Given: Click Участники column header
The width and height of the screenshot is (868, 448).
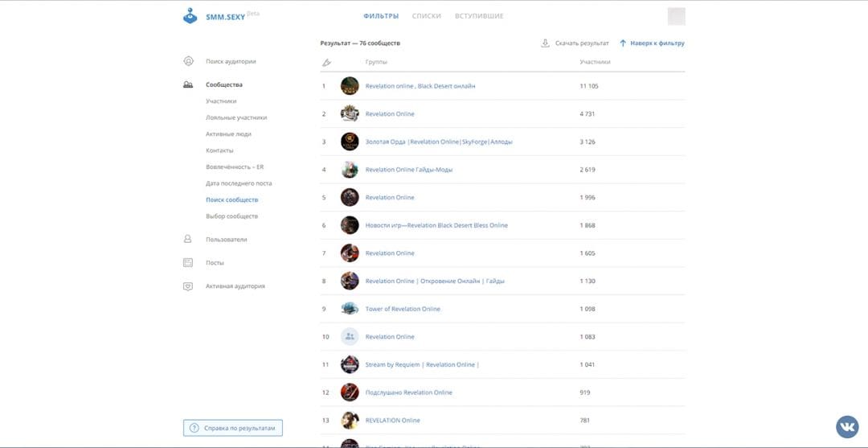Looking at the screenshot, I should 595,62.
